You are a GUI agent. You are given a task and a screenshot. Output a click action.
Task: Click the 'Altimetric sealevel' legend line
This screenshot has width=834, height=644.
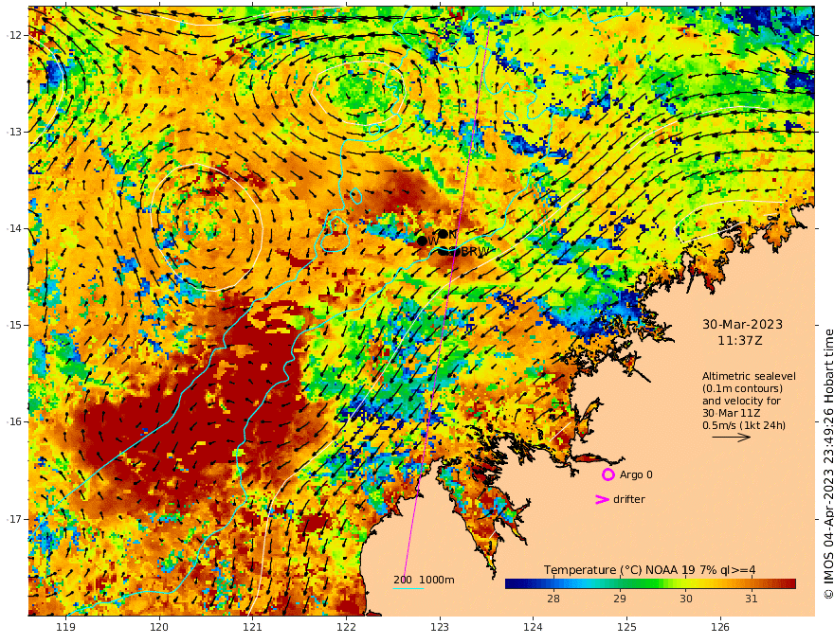pyautogui.click(x=749, y=376)
